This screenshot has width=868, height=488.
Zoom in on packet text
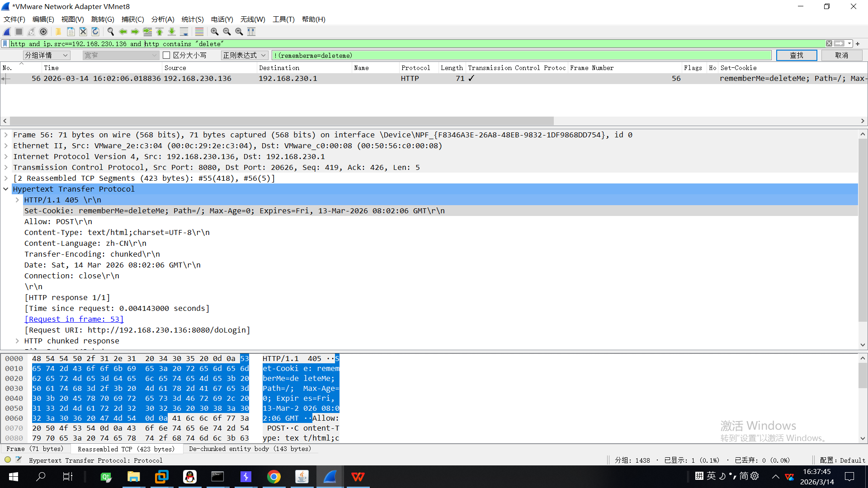[215, 32]
